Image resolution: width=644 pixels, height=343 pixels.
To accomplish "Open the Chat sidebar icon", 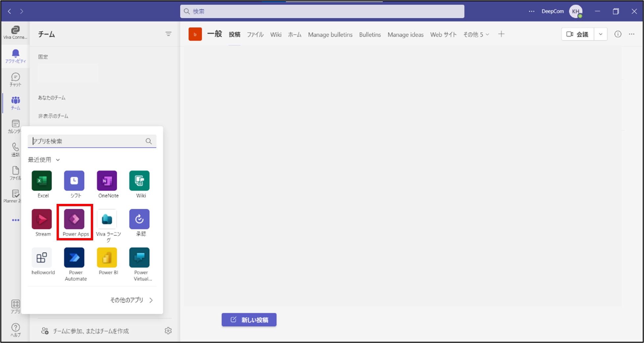I will (x=15, y=80).
